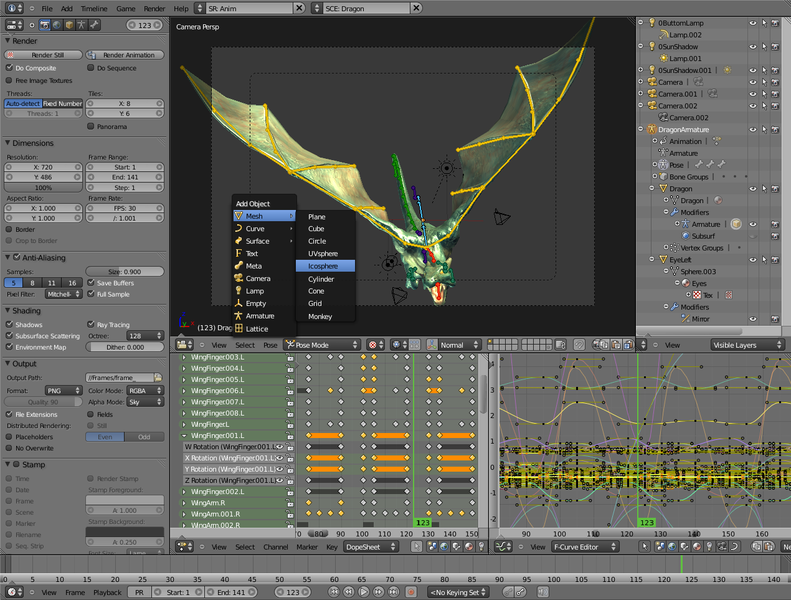Click F-Curve editor type icon

point(503,547)
